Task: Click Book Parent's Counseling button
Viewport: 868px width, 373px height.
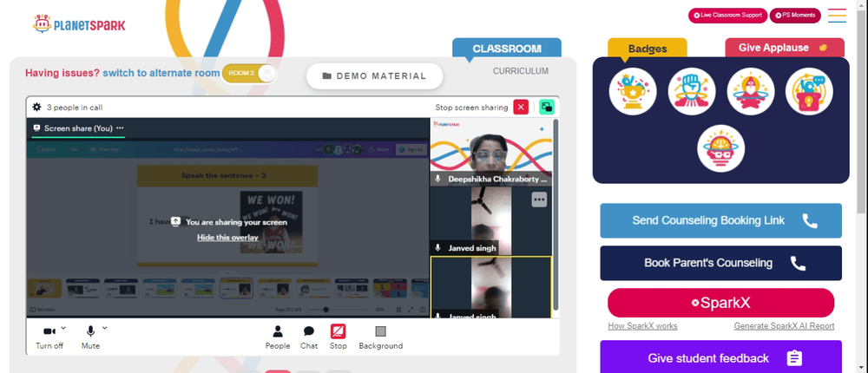Action: (x=720, y=263)
